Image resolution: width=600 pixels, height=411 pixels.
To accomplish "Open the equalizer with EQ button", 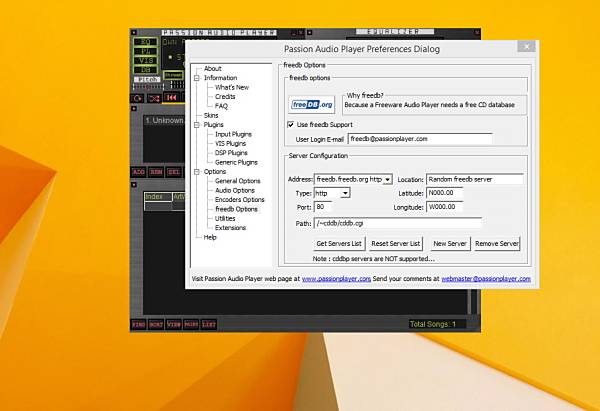I will pyautogui.click(x=145, y=42).
